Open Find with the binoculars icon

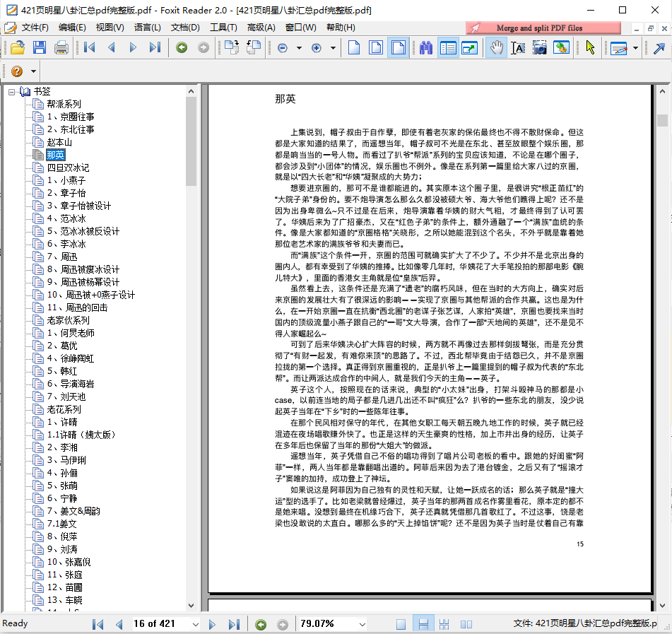click(x=426, y=48)
